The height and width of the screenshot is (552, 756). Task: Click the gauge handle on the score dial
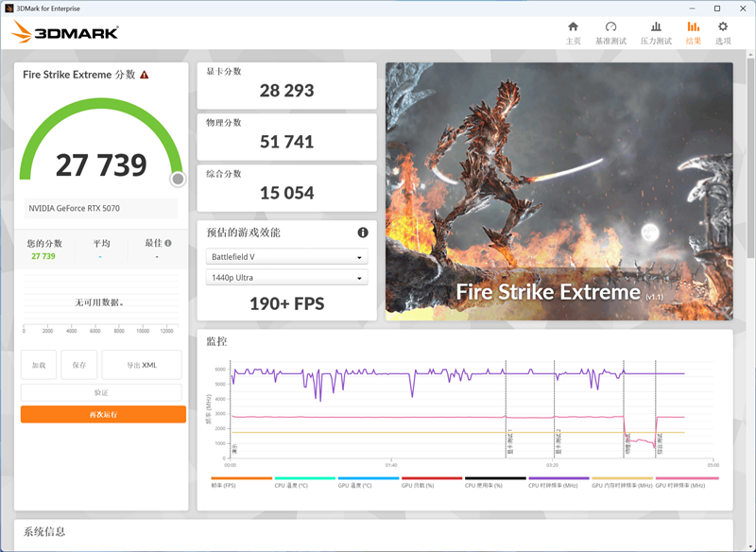pos(177,178)
